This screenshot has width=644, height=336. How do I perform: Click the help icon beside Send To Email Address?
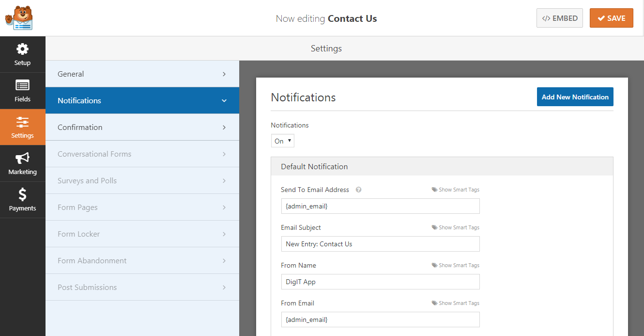[359, 190]
